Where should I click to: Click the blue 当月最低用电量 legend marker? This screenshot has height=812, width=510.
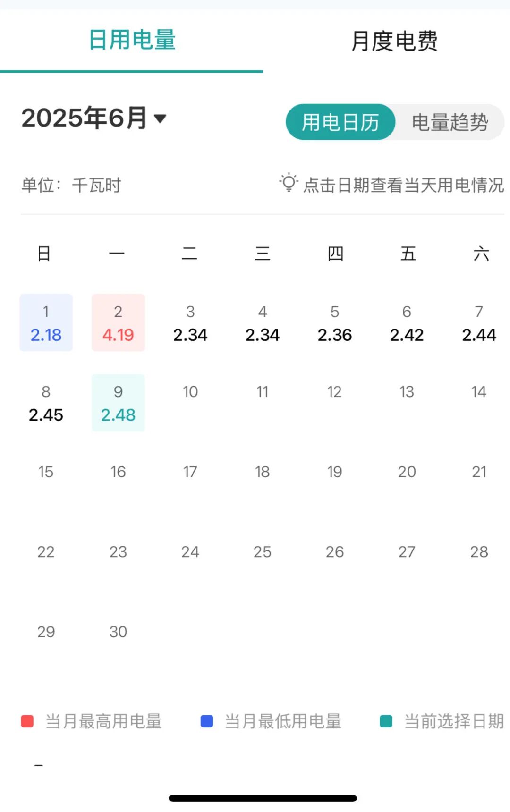pos(207,721)
